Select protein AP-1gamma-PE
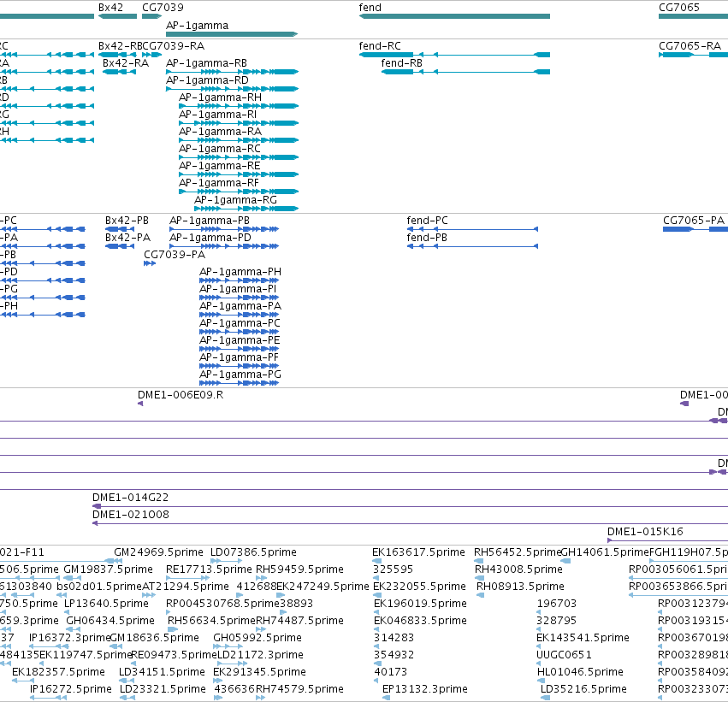This screenshot has width=728, height=702. pos(240,340)
